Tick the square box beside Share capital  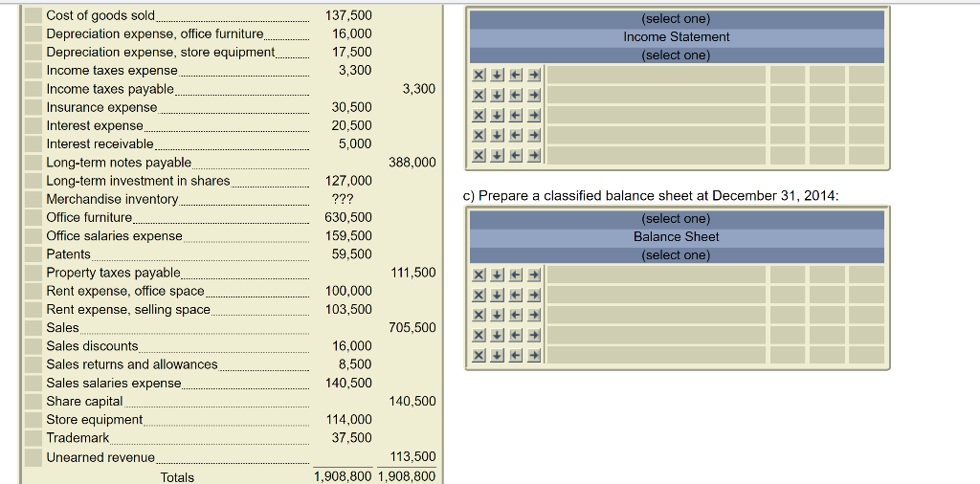[33, 401]
